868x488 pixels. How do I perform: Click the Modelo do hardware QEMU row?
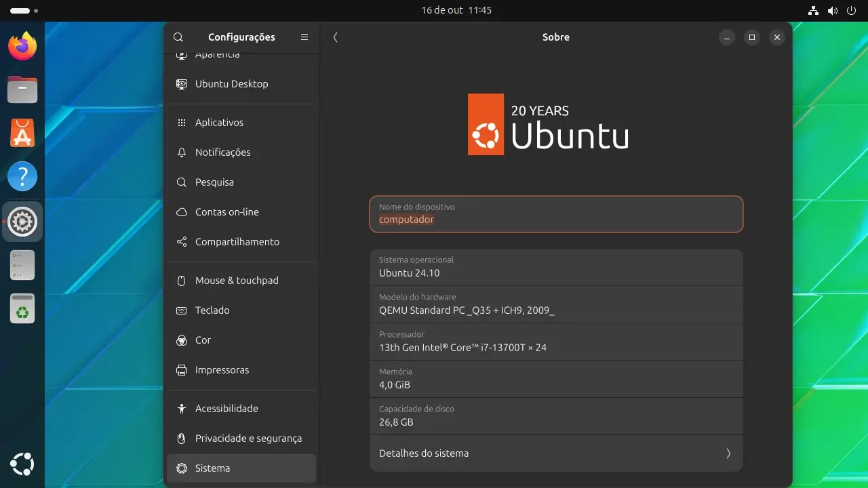pos(556,304)
